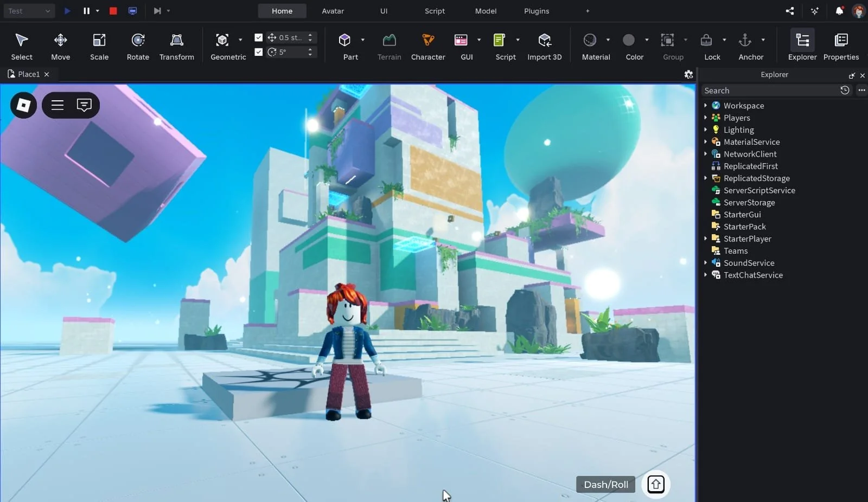Screen dimensions: 868x502
Task: Expand the Lighting tree node
Action: click(705, 130)
